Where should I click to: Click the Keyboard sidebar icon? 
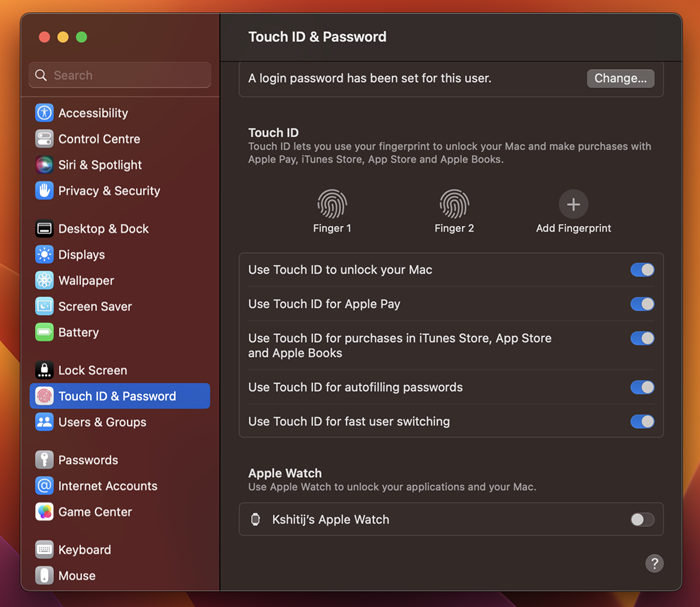coord(44,549)
